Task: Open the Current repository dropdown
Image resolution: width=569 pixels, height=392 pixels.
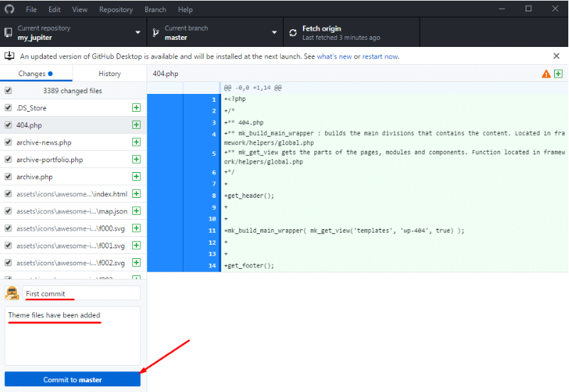Action: point(73,33)
